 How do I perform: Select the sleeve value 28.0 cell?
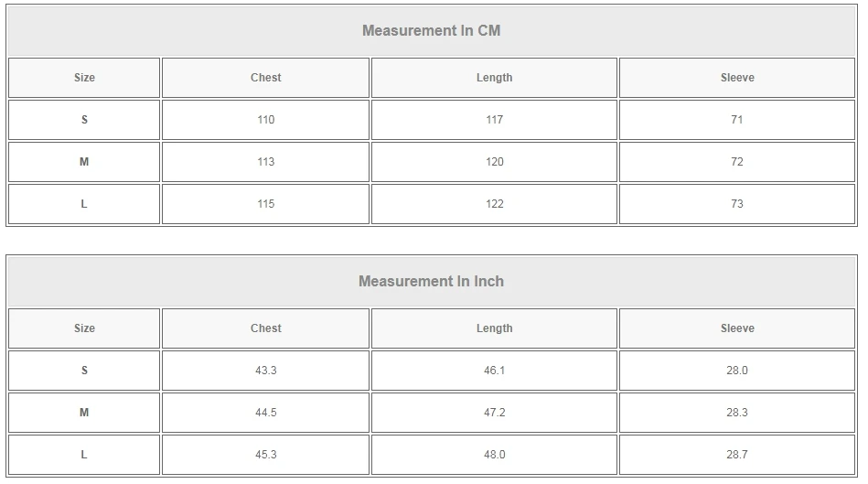737,371
